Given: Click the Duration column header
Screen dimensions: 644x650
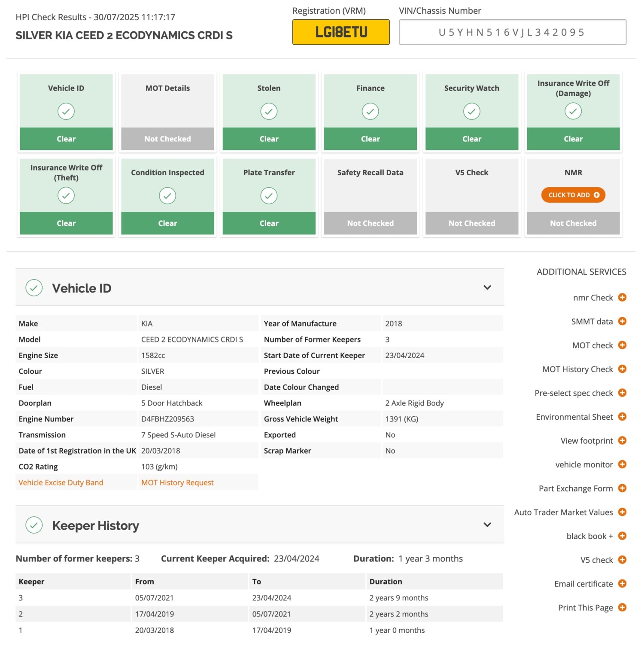Looking at the screenshot, I should click(x=386, y=581).
